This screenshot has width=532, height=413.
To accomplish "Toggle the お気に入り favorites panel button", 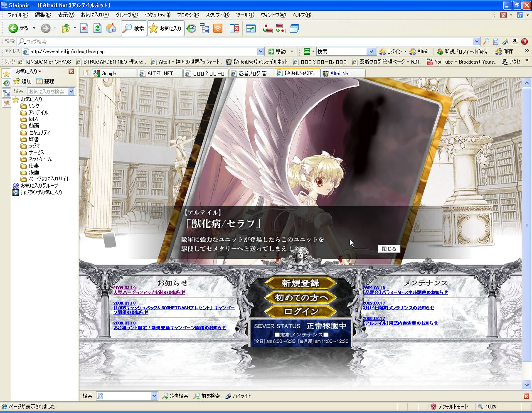I will click(165, 28).
